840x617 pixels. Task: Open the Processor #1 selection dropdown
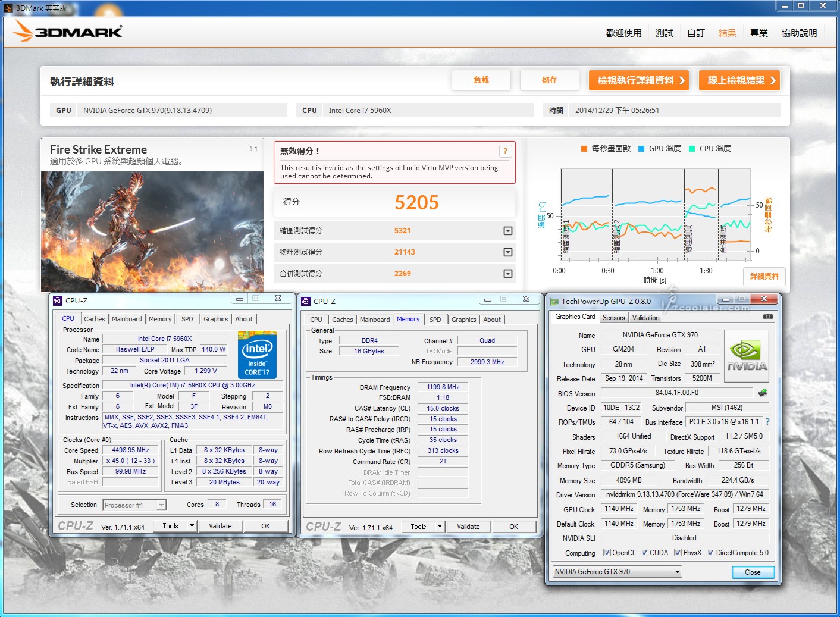[x=161, y=505]
